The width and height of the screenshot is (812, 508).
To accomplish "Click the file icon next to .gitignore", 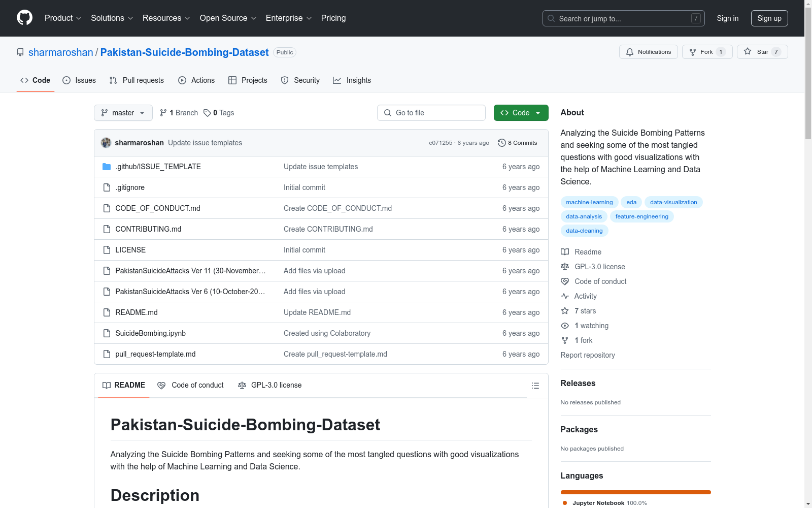I will click(x=107, y=187).
